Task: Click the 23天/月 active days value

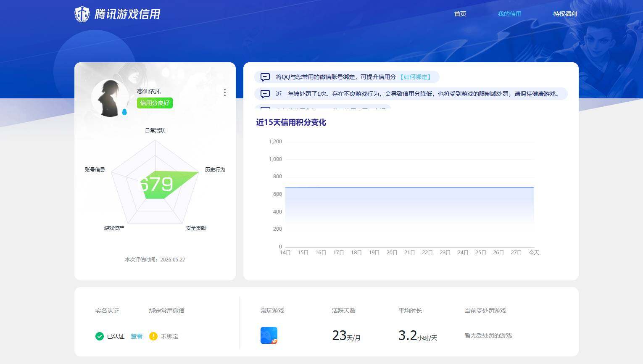Action: (346, 335)
